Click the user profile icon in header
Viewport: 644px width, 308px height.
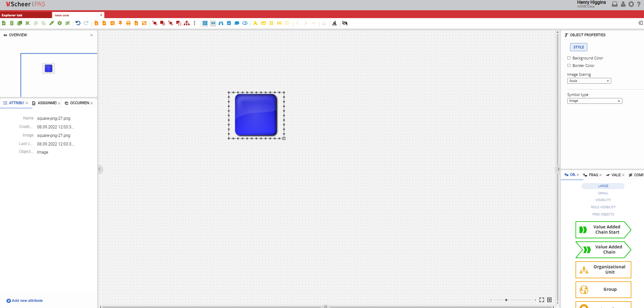click(x=623, y=4)
